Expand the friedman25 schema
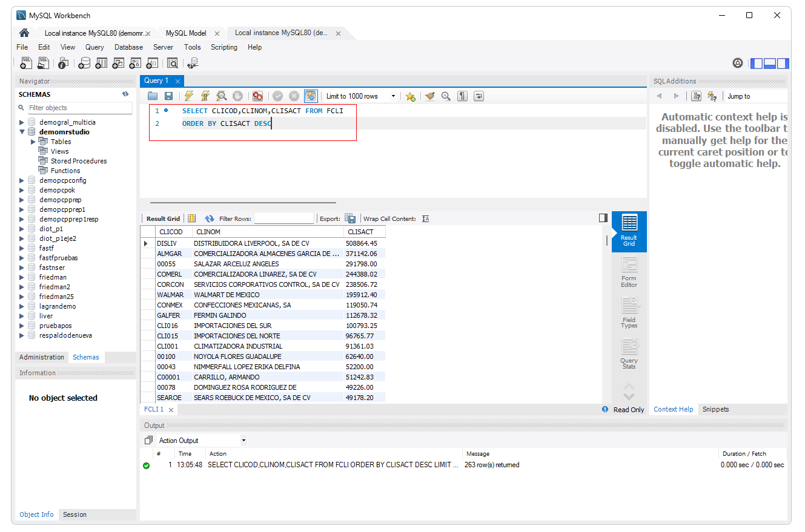The image size is (805, 532). tap(22, 297)
